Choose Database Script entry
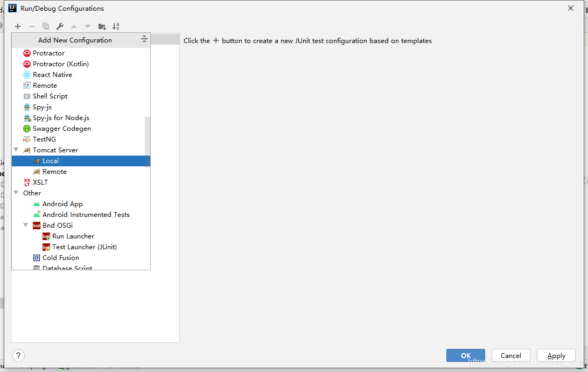This screenshot has height=372, width=588. tap(81, 266)
